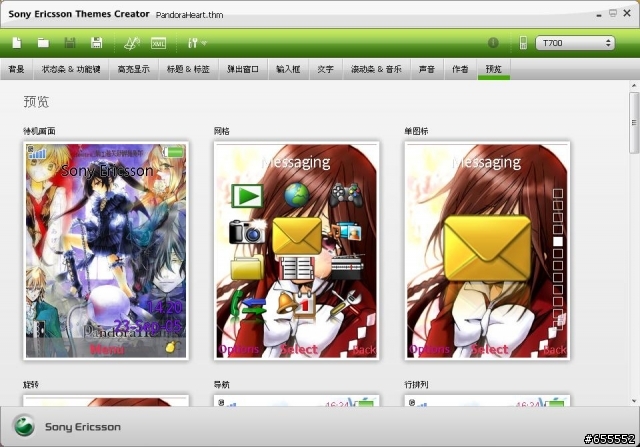Click the Save As disk icon

tap(96, 42)
